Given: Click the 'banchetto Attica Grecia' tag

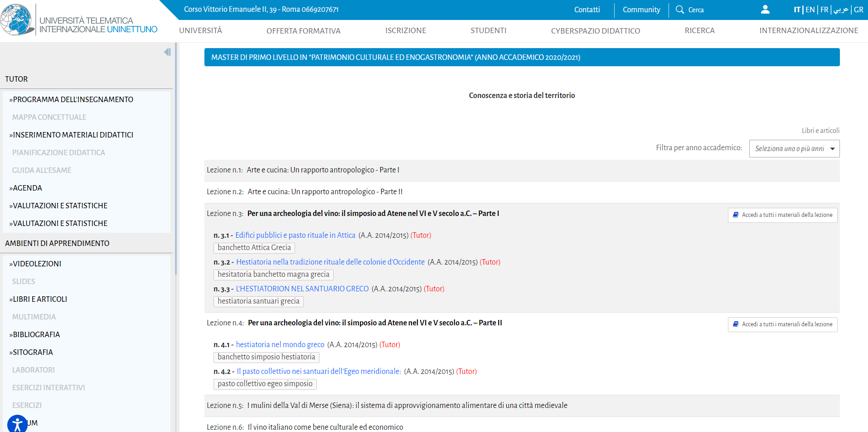Looking at the screenshot, I should (x=254, y=248).
